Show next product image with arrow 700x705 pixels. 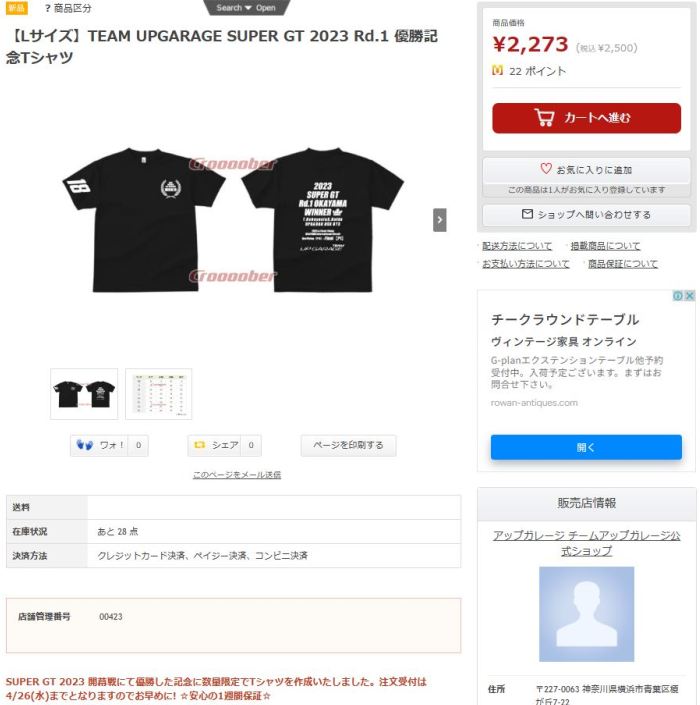[x=440, y=220]
